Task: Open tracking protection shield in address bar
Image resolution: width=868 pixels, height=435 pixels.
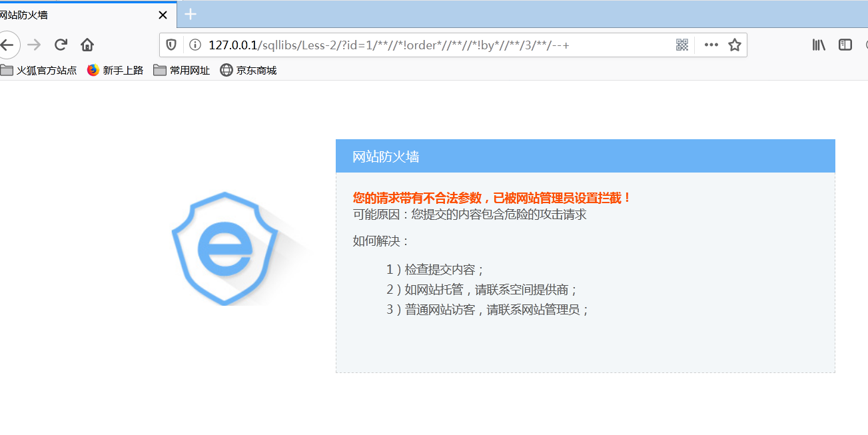Action: (171, 45)
